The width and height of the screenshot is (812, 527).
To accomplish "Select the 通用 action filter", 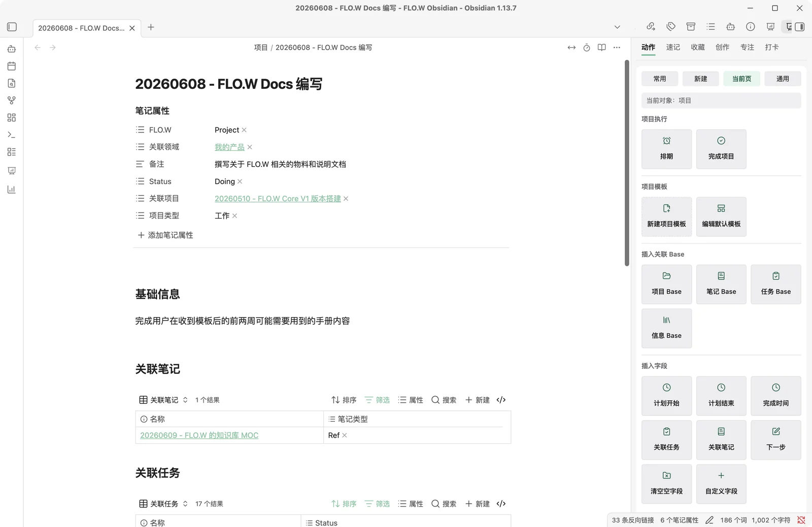I will 783,79.
